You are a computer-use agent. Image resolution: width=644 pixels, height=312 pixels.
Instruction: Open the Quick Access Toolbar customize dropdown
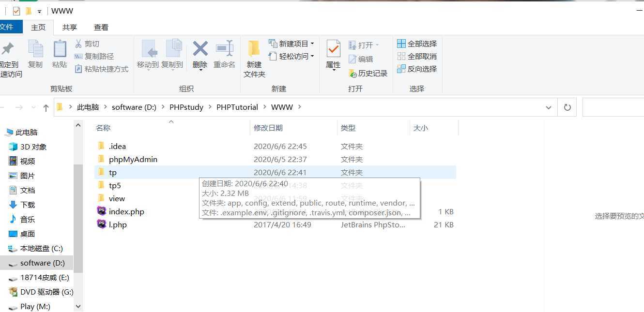tap(39, 11)
